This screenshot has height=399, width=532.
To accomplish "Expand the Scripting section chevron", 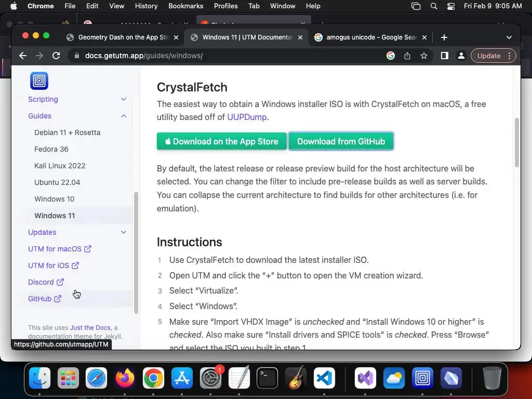I will pyautogui.click(x=124, y=99).
